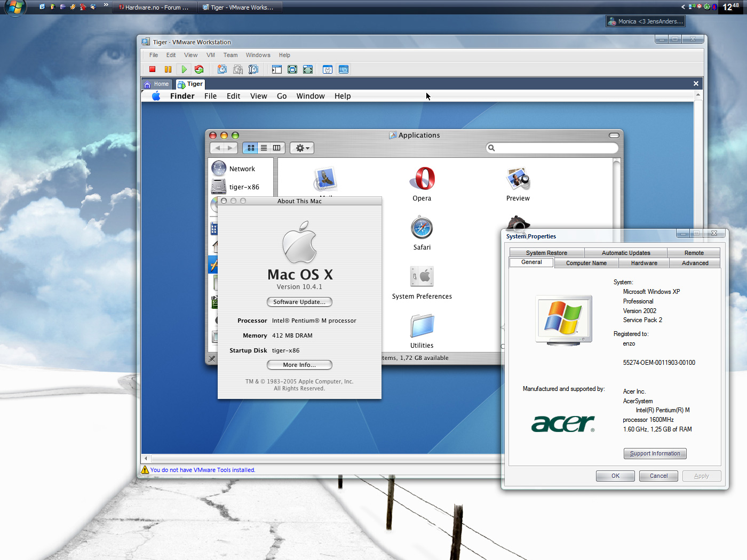Open the Opera application icon
Image resolution: width=747 pixels, height=560 pixels.
[422, 179]
